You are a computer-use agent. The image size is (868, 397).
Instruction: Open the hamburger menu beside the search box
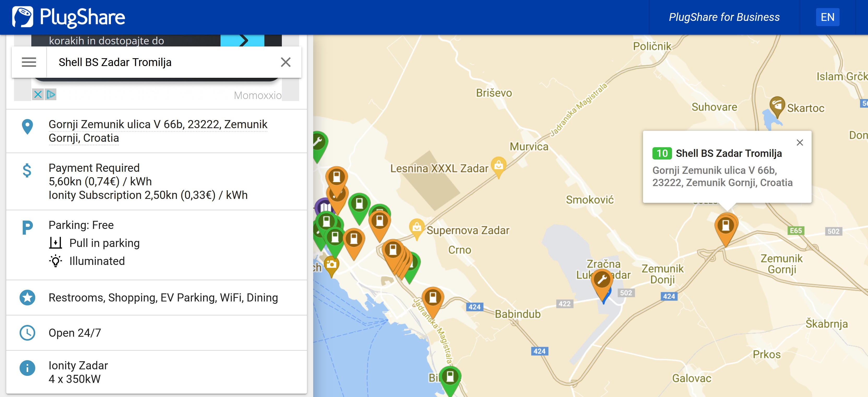[x=29, y=62]
